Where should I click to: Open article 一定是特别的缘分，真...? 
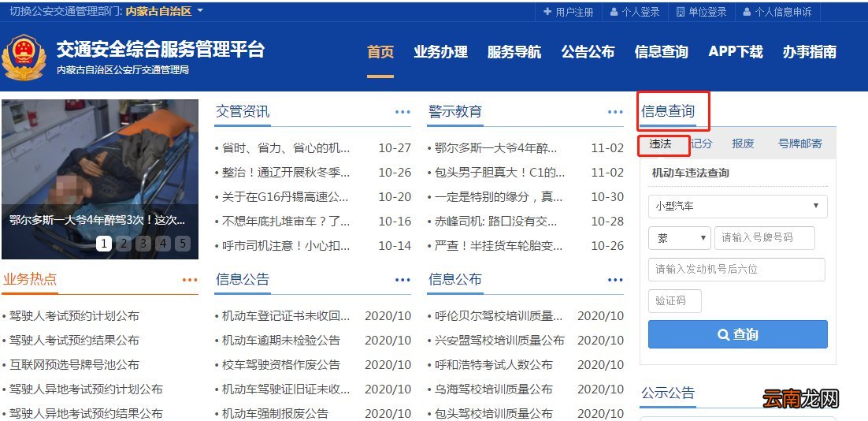[x=498, y=196]
